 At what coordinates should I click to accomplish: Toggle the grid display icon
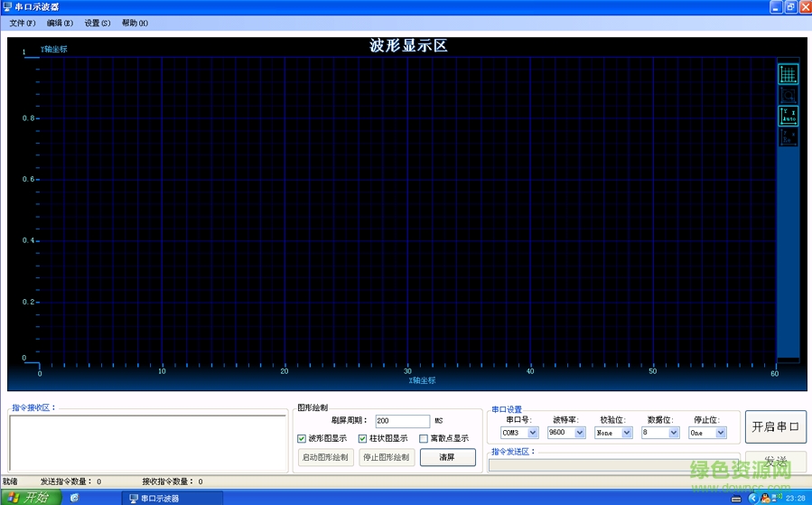pos(789,74)
